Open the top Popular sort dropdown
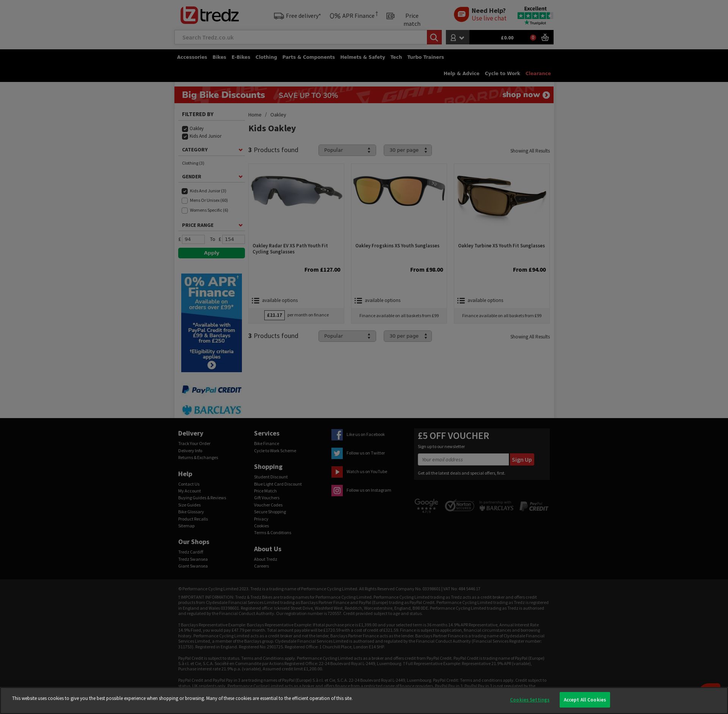The height and width of the screenshot is (714, 728). pos(347,150)
